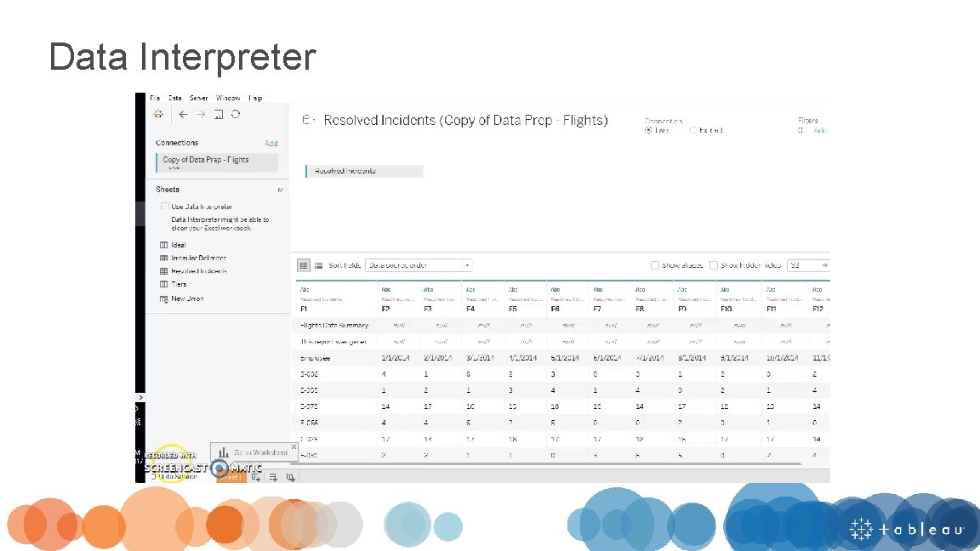Click the Abc type icon above F1
Image resolution: width=980 pixels, height=551 pixels.
305,290
